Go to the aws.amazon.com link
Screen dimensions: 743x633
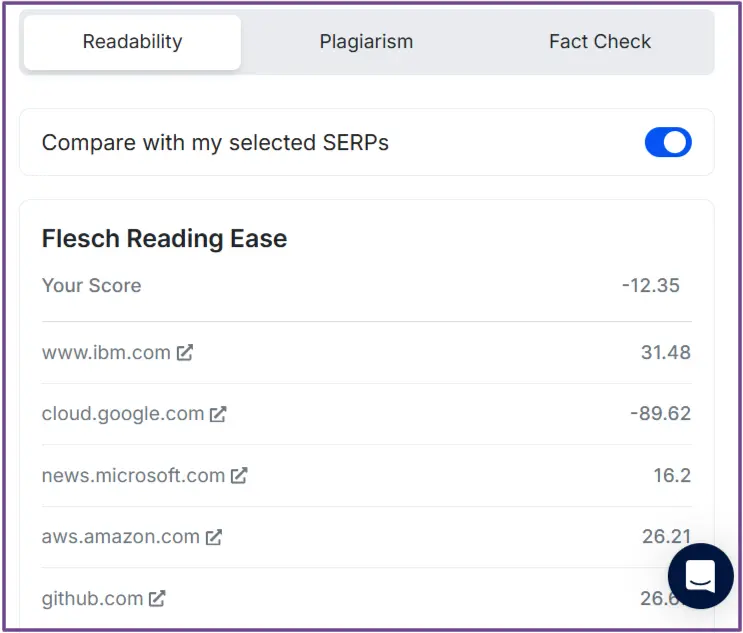click(121, 537)
